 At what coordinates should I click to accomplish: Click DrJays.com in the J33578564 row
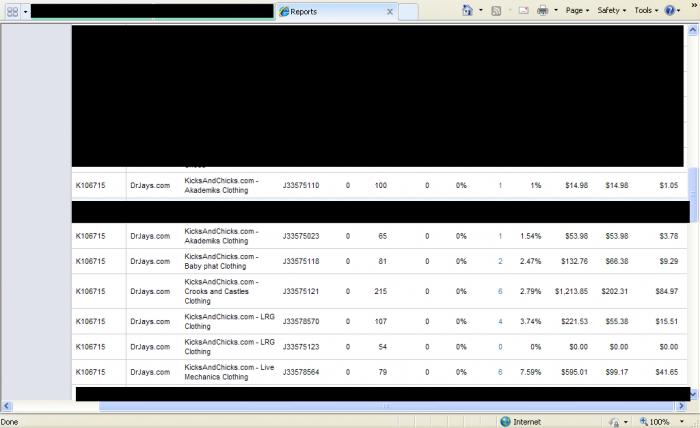coord(150,372)
